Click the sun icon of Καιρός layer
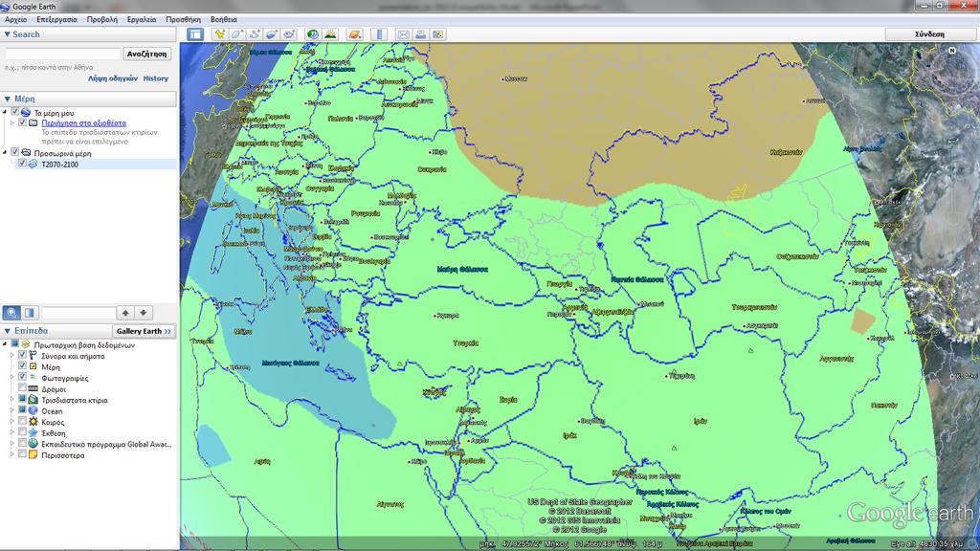Viewport: 980px width, 551px height. pos(33,422)
